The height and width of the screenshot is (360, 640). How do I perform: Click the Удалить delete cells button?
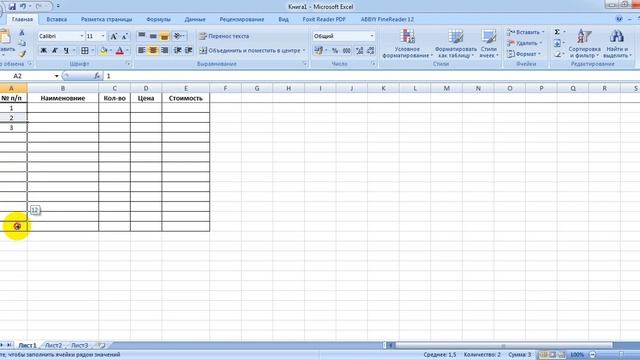[x=524, y=43]
